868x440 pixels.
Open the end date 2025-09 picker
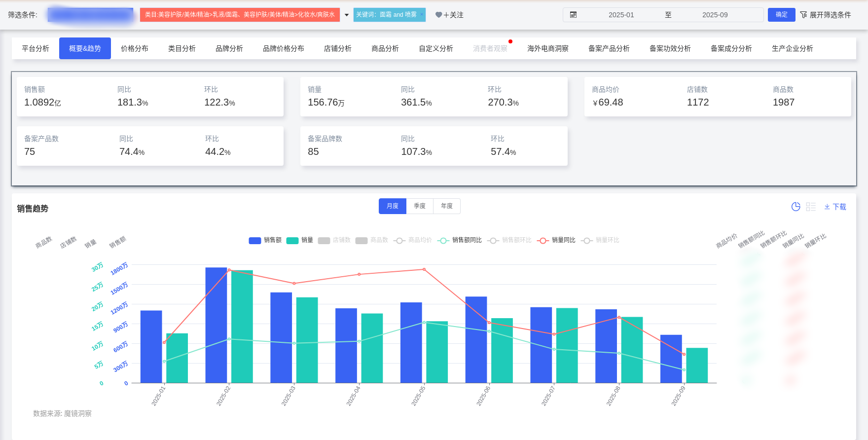[715, 15]
